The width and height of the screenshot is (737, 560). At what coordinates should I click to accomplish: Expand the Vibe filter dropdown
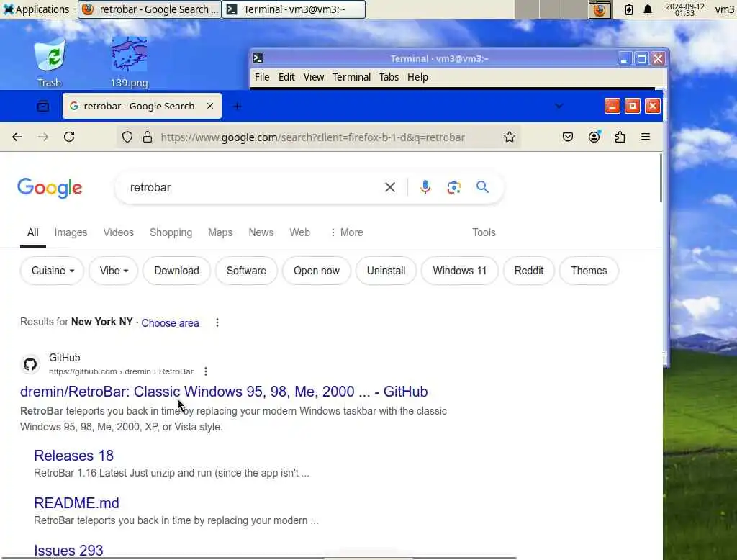point(113,271)
